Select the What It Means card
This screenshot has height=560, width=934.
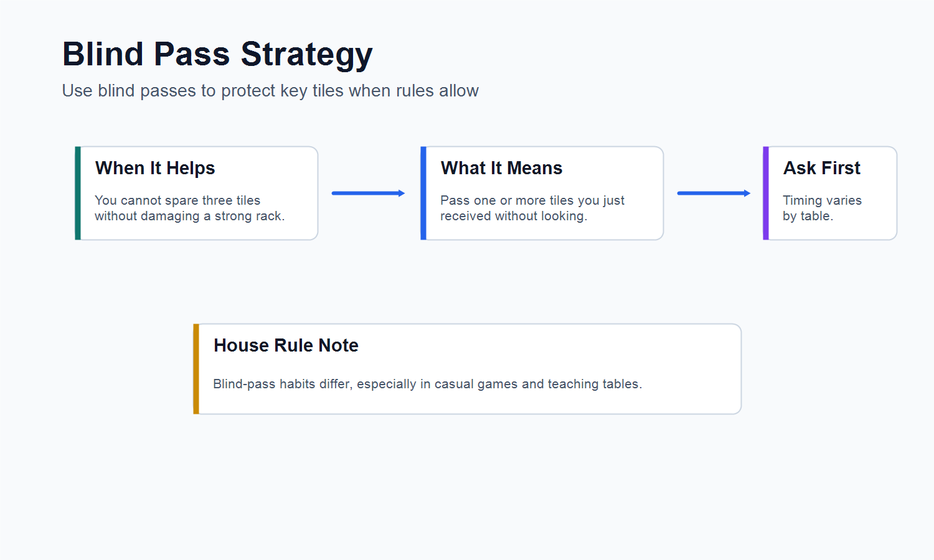(542, 193)
